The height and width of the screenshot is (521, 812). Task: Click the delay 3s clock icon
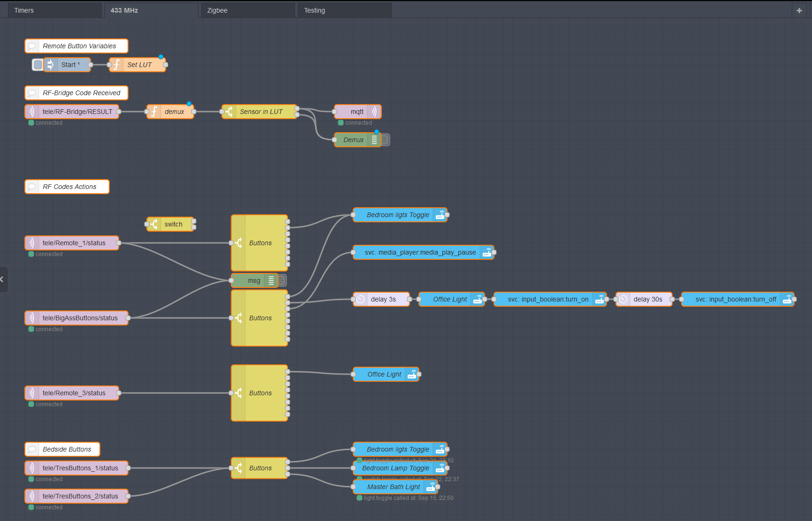coord(361,299)
